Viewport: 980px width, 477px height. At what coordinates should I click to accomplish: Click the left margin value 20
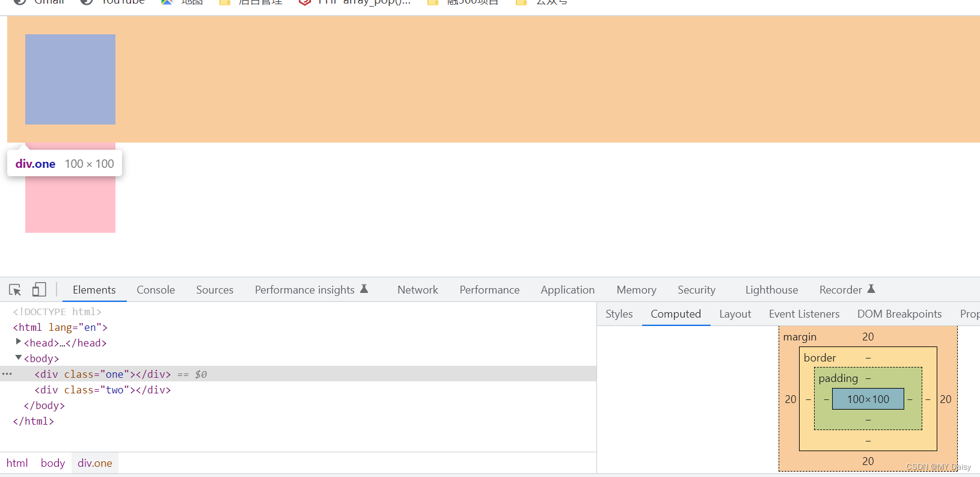791,399
